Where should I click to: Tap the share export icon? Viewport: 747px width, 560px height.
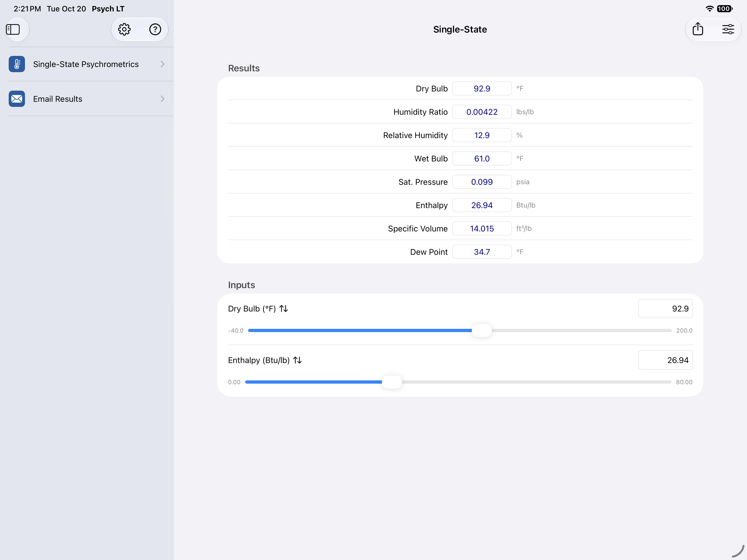(x=698, y=29)
